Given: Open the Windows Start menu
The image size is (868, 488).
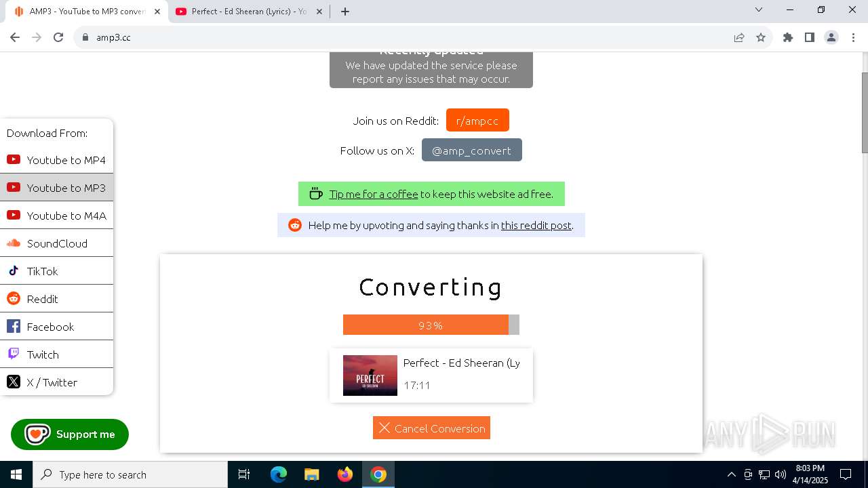Looking at the screenshot, I should click(16, 474).
